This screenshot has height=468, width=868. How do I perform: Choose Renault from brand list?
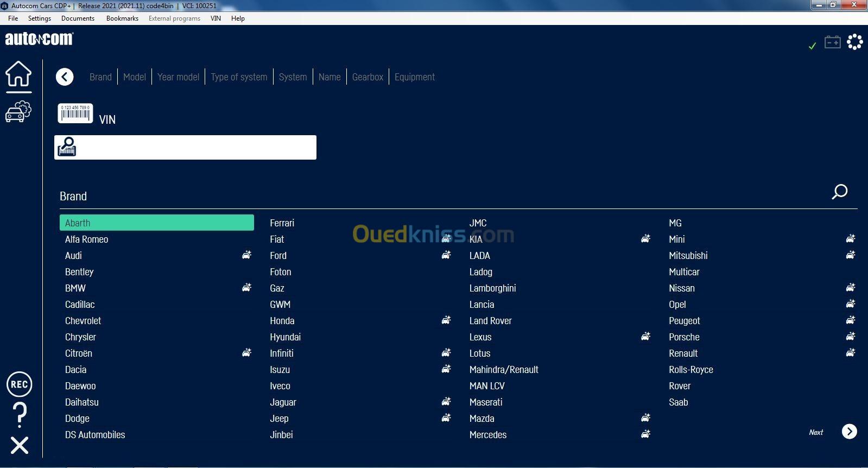coord(683,353)
